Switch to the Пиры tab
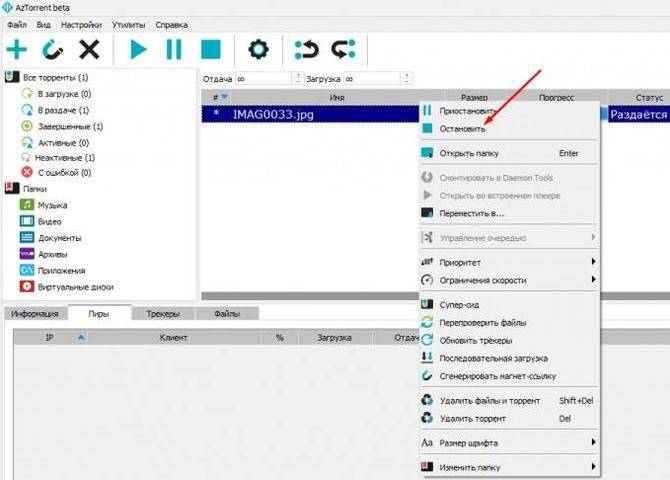670x480 pixels. click(x=99, y=313)
